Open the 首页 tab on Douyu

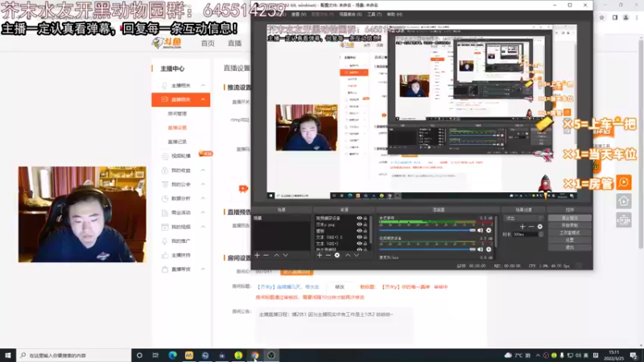208,43
